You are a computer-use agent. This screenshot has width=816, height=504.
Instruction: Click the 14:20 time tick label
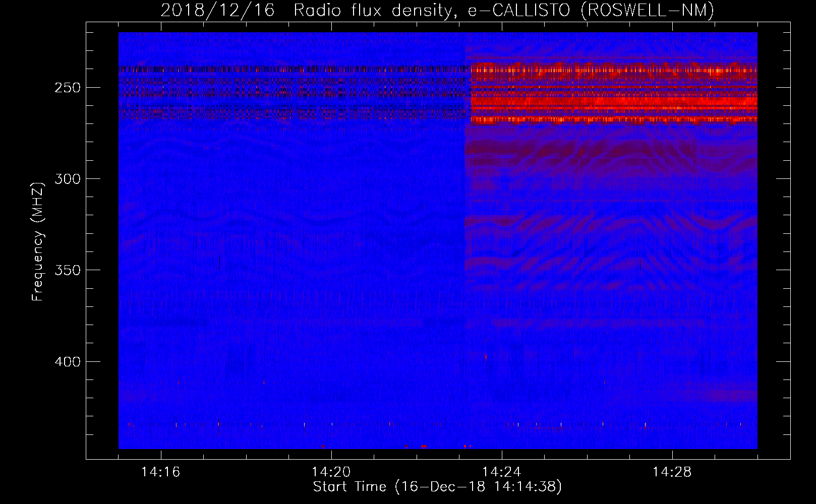(331, 472)
